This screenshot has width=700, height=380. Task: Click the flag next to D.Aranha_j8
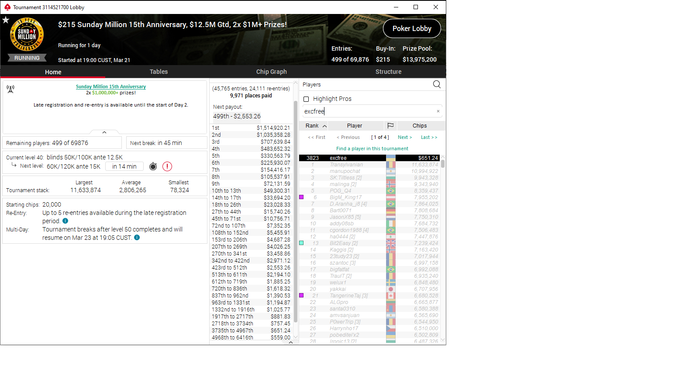[391, 204]
